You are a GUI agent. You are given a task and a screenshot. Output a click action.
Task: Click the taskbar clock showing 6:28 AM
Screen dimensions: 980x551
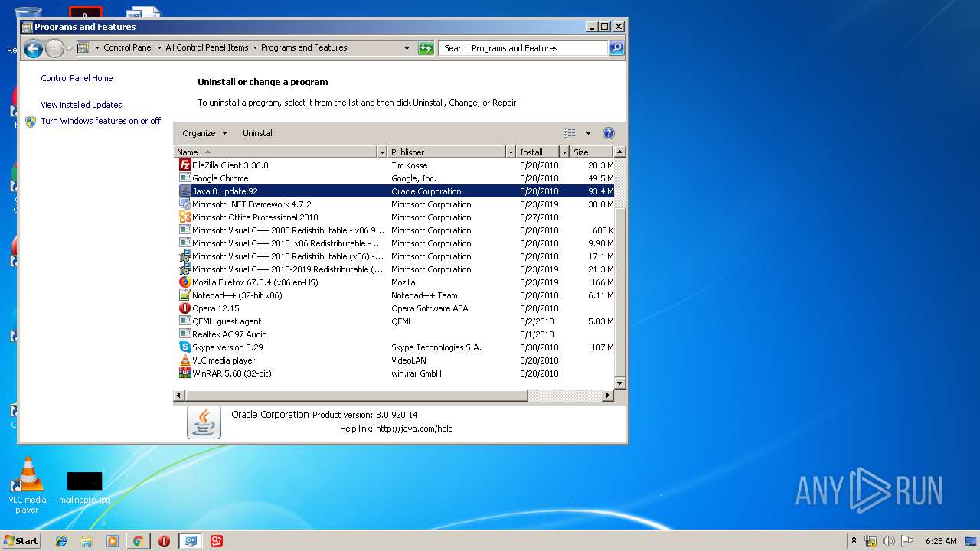click(941, 541)
